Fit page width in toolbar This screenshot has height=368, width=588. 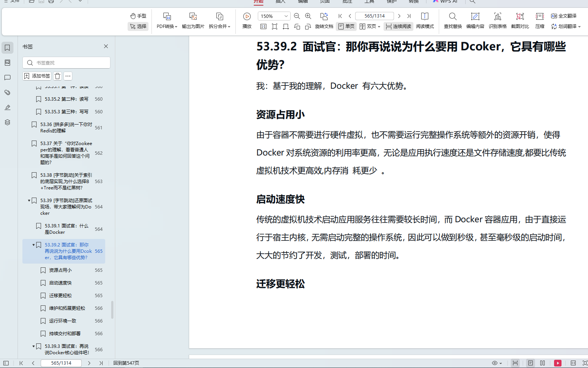point(286,26)
